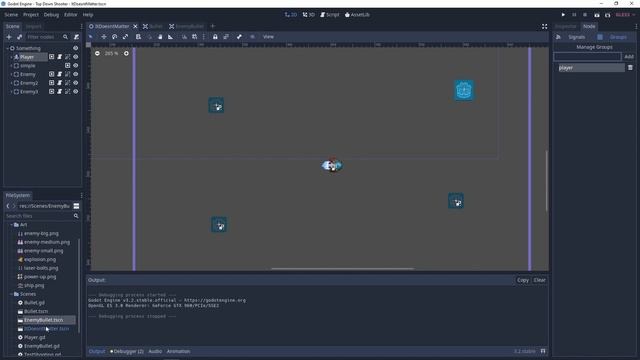Hide the simple node with its eye icon

point(76,65)
